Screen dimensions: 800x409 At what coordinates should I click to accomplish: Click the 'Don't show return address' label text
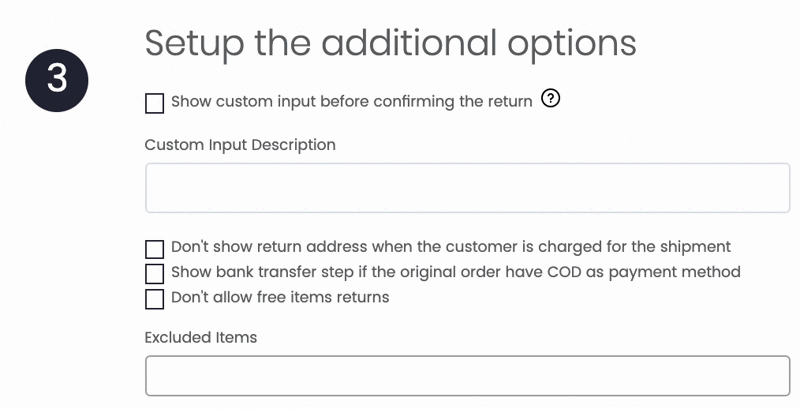pyautogui.click(x=451, y=247)
